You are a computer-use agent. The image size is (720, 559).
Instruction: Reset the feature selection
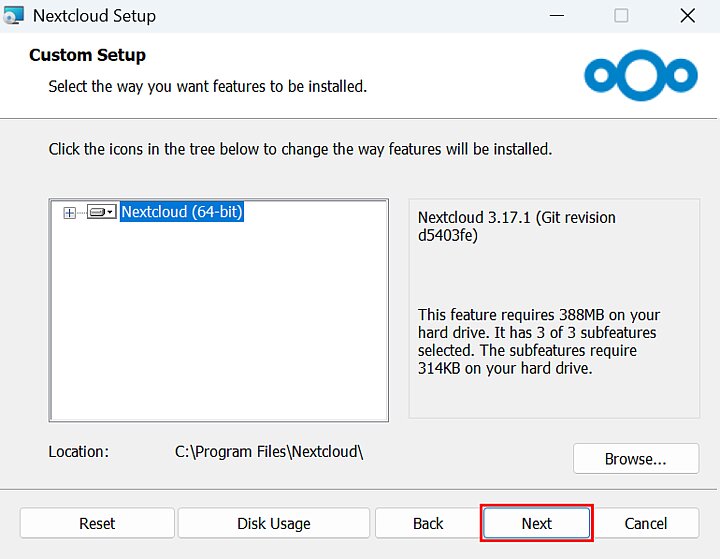(x=97, y=523)
